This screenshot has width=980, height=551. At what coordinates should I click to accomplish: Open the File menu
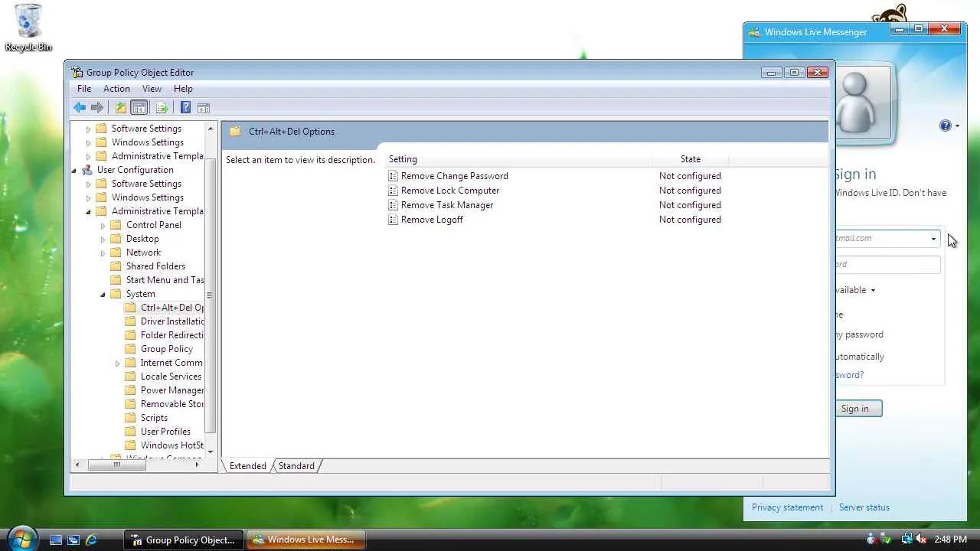(x=84, y=89)
